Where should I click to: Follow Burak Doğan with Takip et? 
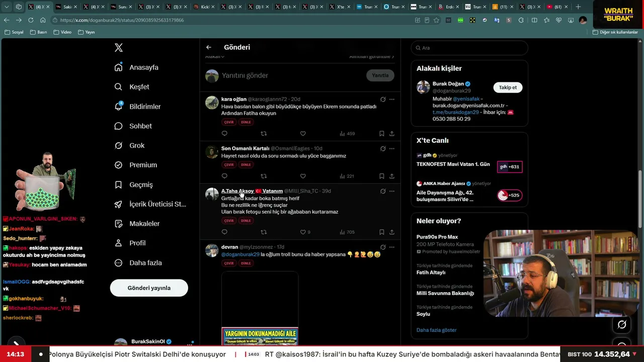point(508,87)
